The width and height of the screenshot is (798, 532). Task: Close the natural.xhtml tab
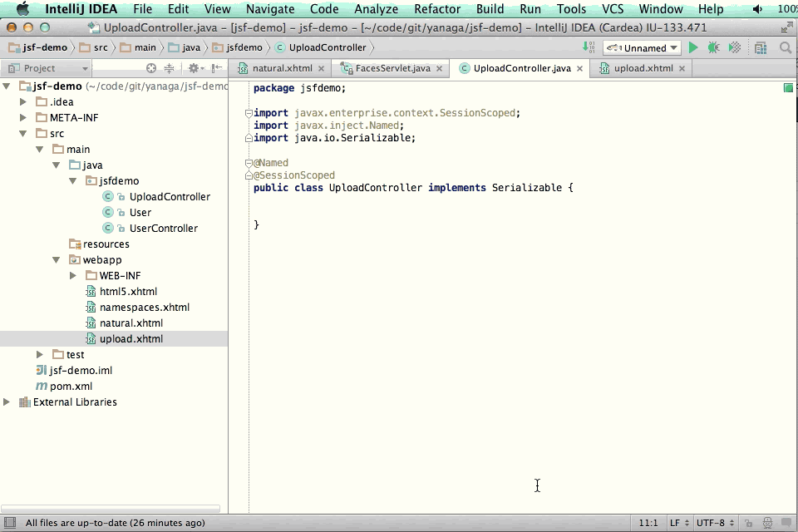tap(321, 69)
